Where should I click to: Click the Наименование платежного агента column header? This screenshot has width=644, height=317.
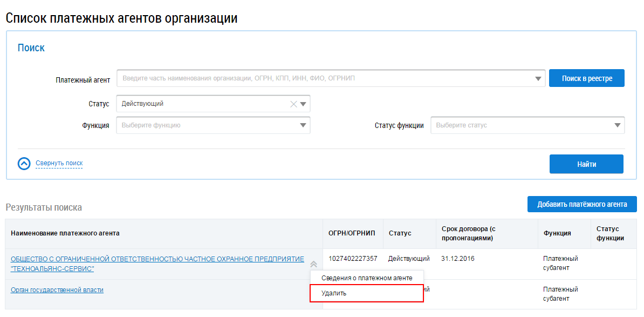65,233
